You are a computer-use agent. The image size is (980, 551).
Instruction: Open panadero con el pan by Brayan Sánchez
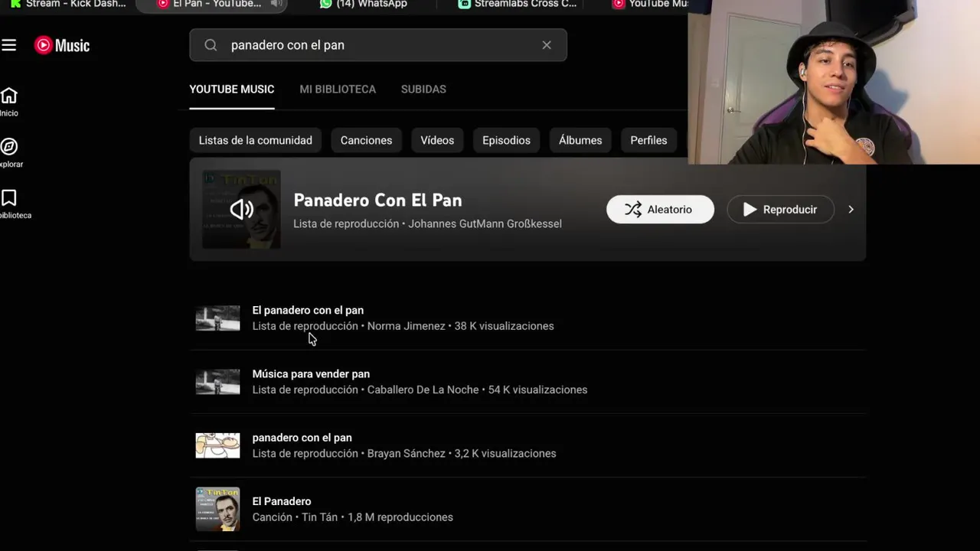[x=302, y=438]
